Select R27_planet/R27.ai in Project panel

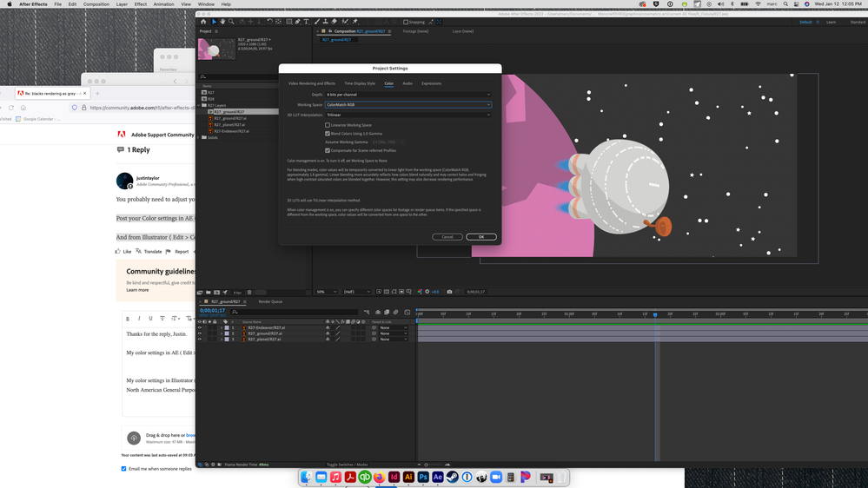pos(230,124)
